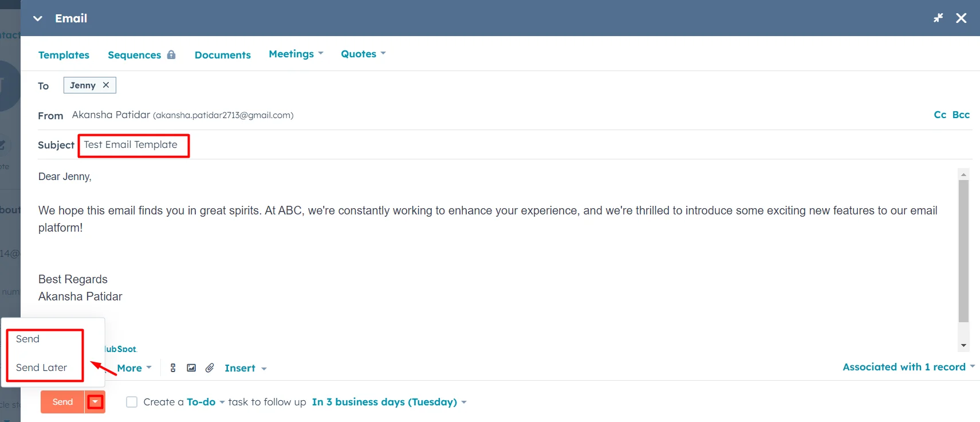
Task: Insert a hyperlink using the link icon
Action: point(172,368)
